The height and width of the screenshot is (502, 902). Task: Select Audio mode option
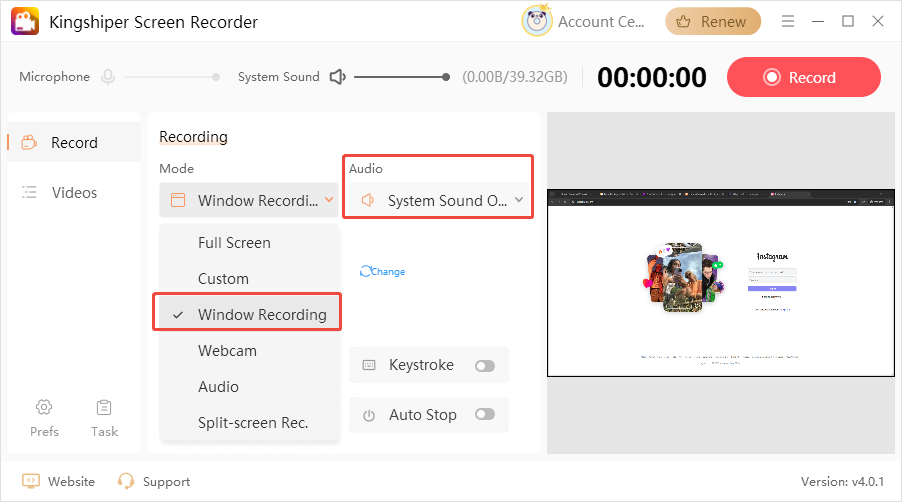point(249,386)
